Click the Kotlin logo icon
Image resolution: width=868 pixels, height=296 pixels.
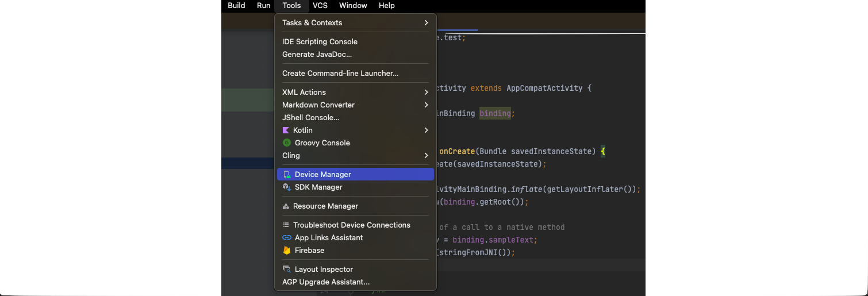click(286, 130)
